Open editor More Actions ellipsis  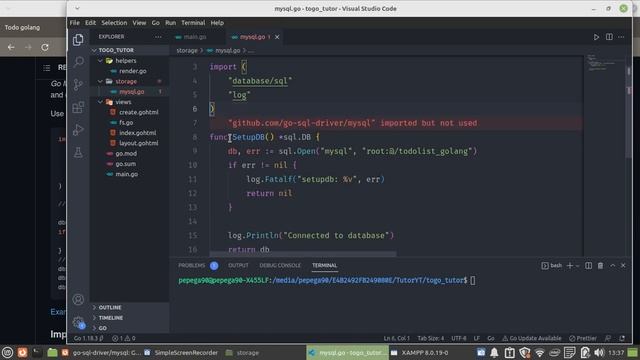point(621,37)
